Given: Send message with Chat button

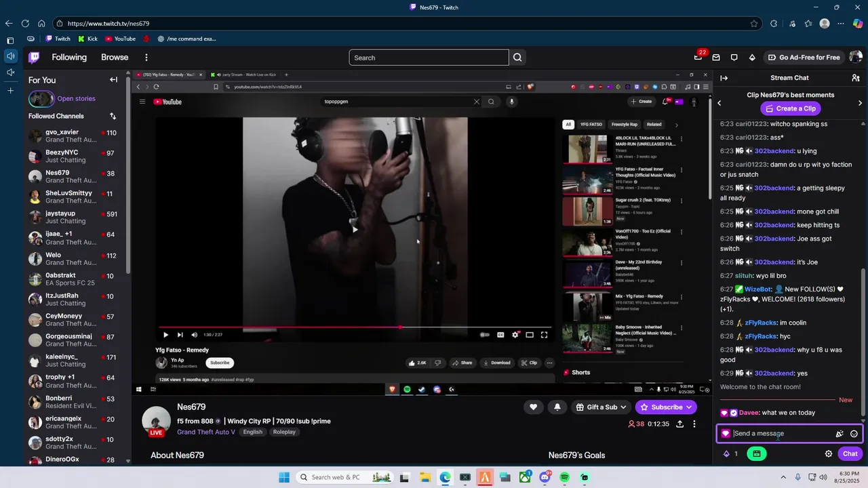Looking at the screenshot, I should click(850, 454).
